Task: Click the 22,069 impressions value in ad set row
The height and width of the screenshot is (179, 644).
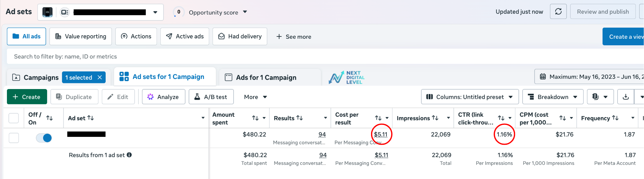Action: 441,134
